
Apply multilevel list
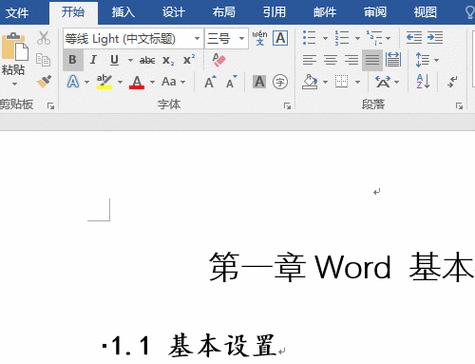[374, 38]
